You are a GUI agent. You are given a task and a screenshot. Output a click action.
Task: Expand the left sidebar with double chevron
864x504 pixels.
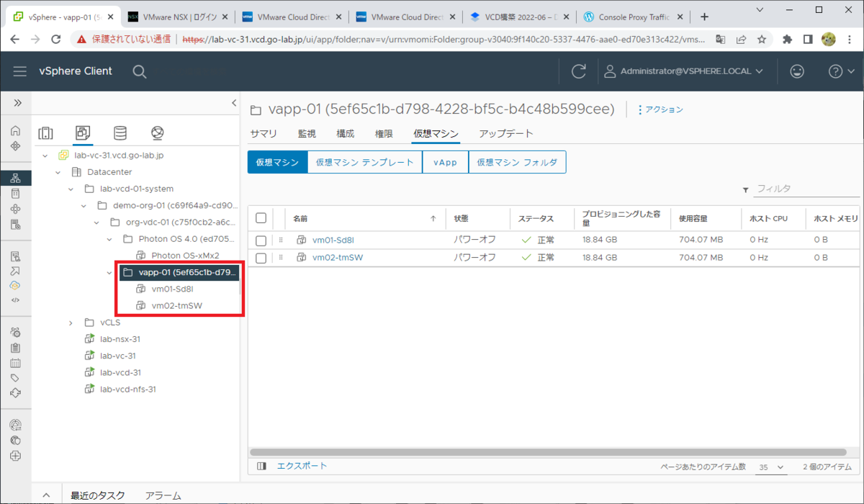point(17,104)
